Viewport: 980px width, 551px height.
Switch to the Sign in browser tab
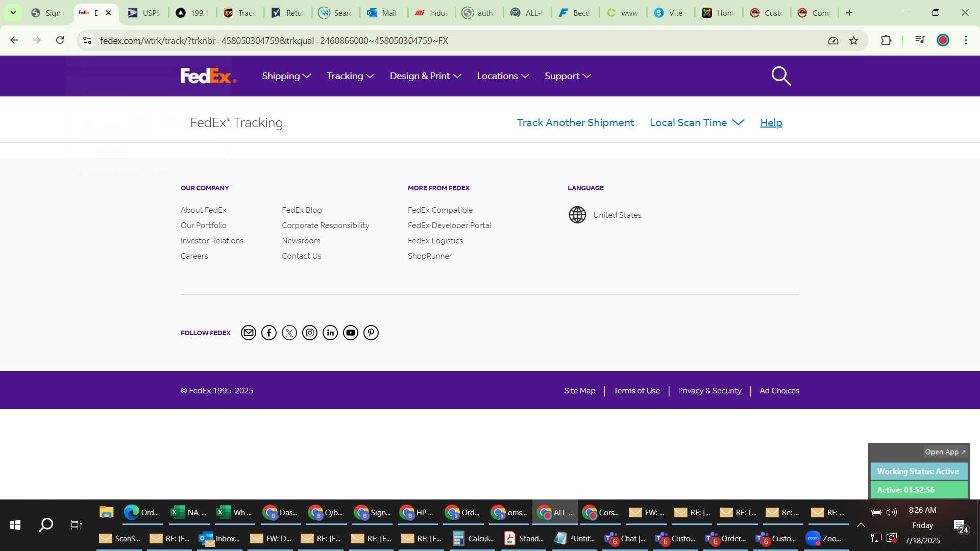47,13
